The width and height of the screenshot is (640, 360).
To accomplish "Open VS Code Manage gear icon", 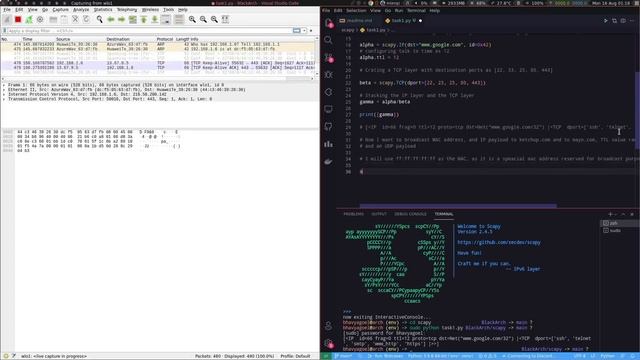I will (329, 343).
